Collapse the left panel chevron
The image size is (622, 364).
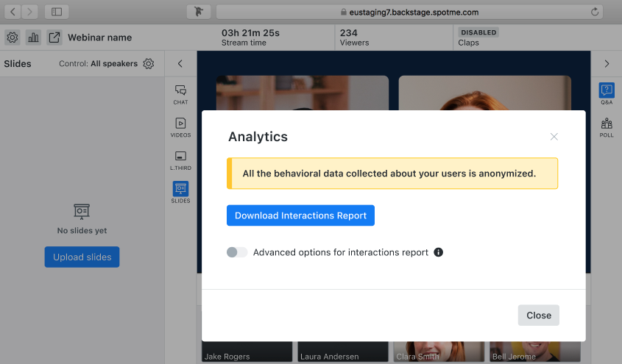point(180,64)
